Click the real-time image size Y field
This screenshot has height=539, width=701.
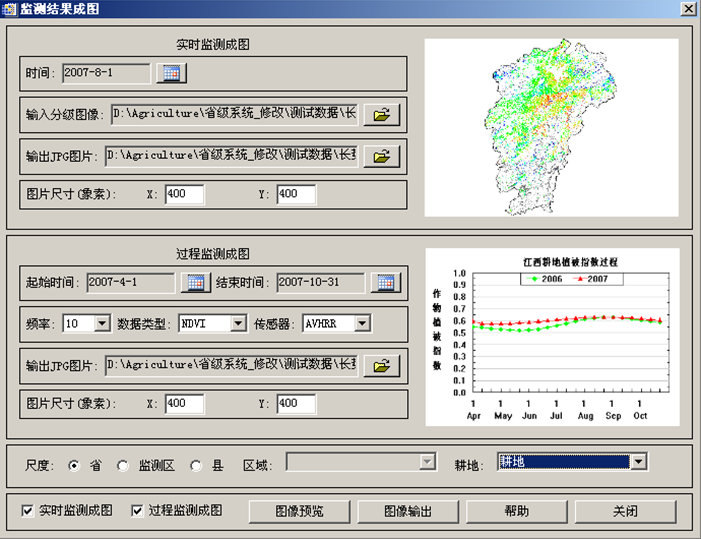pos(296,194)
